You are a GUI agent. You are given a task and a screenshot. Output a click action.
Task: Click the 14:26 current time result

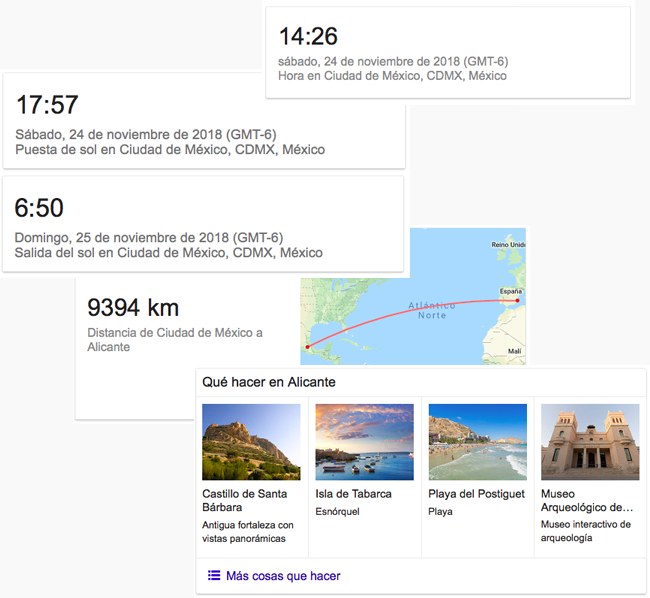coord(308,37)
